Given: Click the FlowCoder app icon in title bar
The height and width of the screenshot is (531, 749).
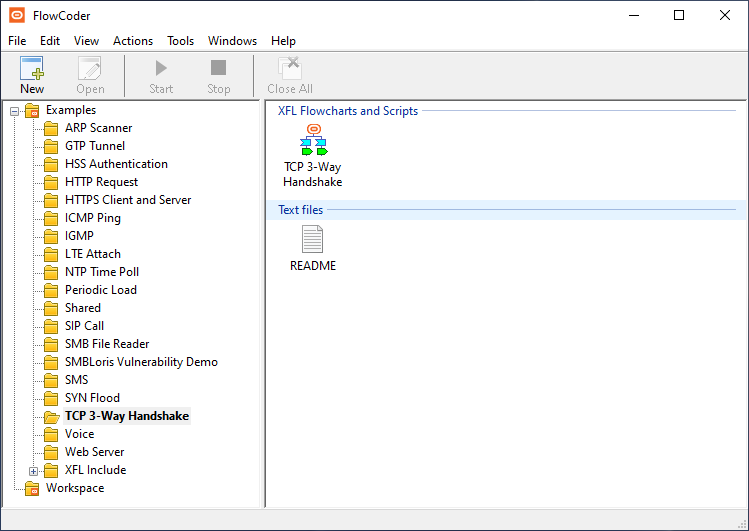Looking at the screenshot, I should click(x=17, y=15).
